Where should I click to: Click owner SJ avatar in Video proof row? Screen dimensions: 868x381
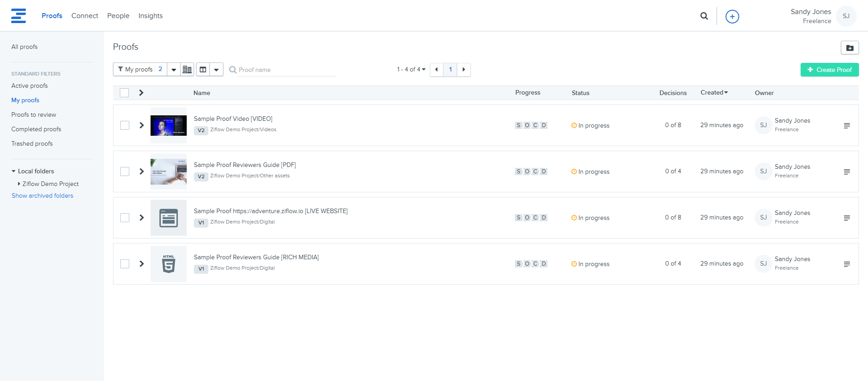(x=763, y=125)
